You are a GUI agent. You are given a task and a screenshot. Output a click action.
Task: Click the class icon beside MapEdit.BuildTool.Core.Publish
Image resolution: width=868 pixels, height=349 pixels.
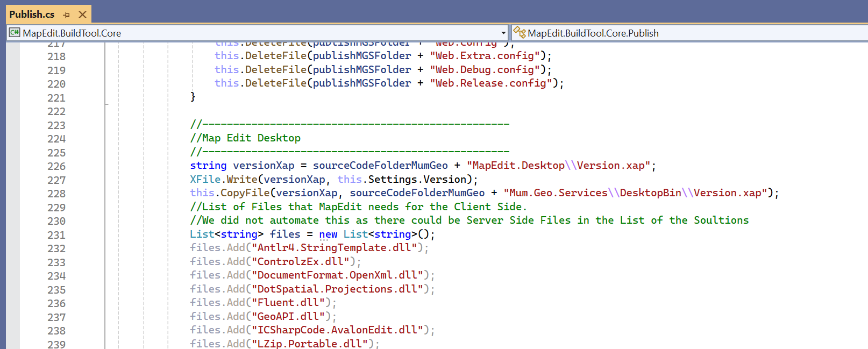(519, 33)
